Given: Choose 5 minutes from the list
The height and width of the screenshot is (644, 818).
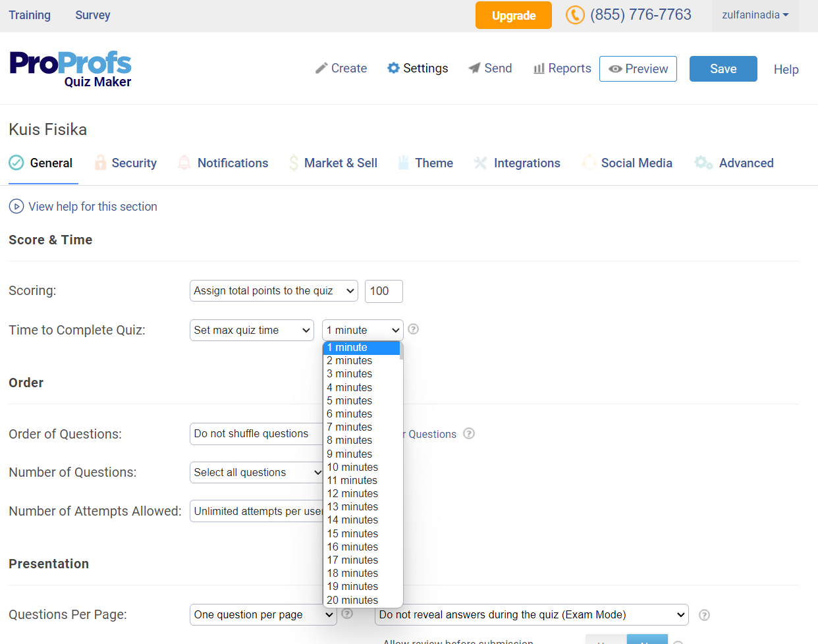Looking at the screenshot, I should click(350, 401).
